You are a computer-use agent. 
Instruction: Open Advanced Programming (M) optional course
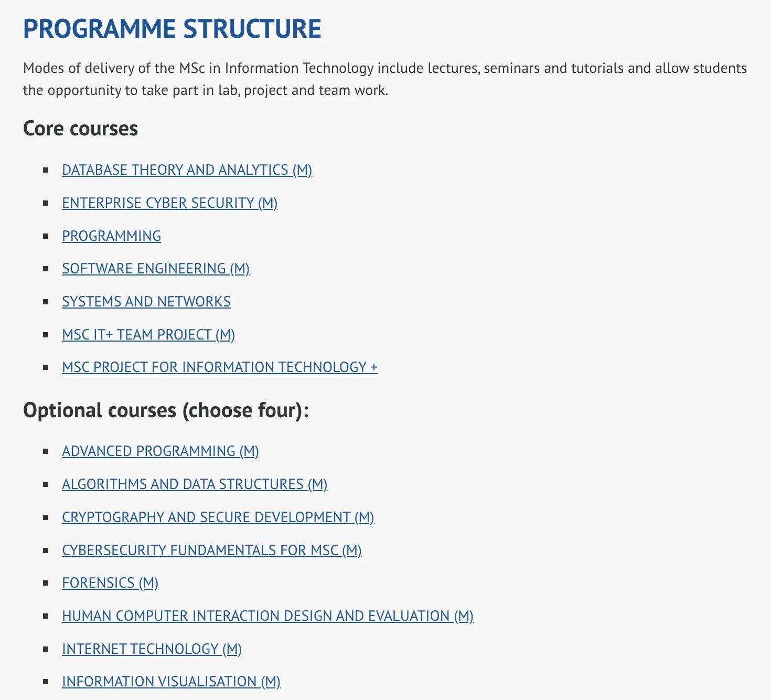(x=160, y=451)
